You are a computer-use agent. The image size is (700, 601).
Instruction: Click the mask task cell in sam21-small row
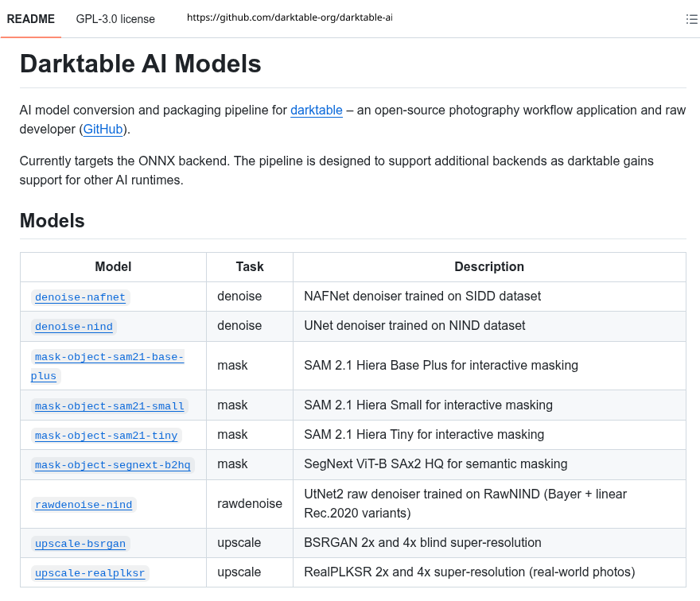(250, 405)
